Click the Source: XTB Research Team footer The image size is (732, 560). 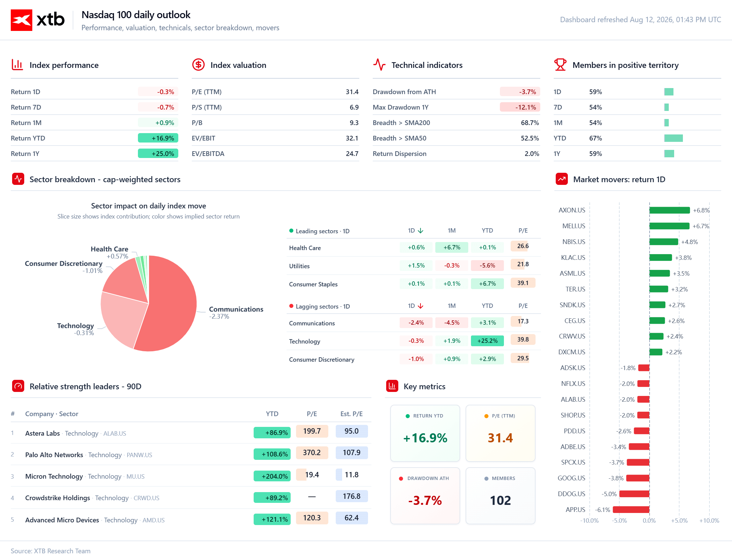pos(50,551)
